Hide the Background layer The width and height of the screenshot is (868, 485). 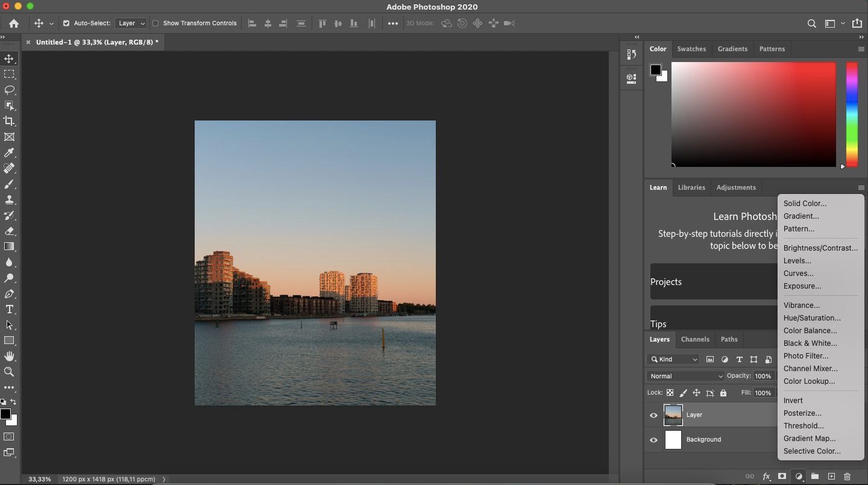coord(653,440)
